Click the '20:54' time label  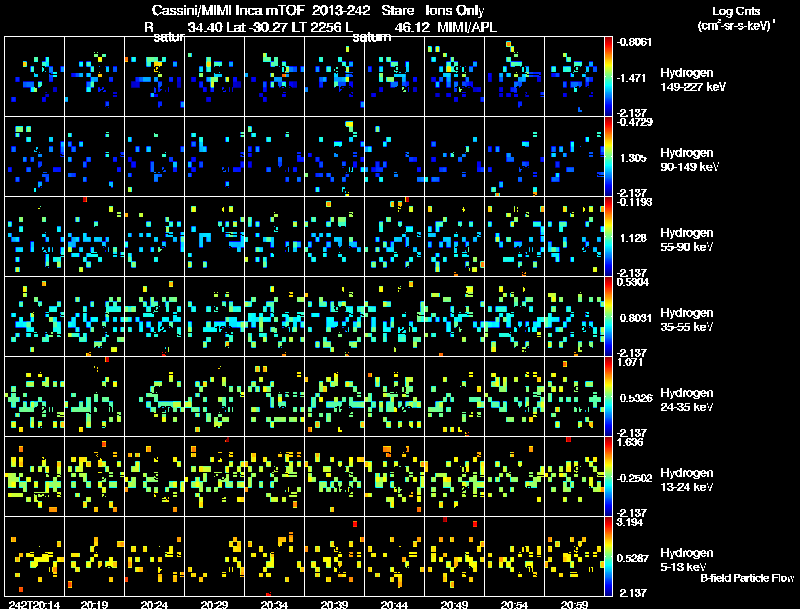(x=514, y=604)
